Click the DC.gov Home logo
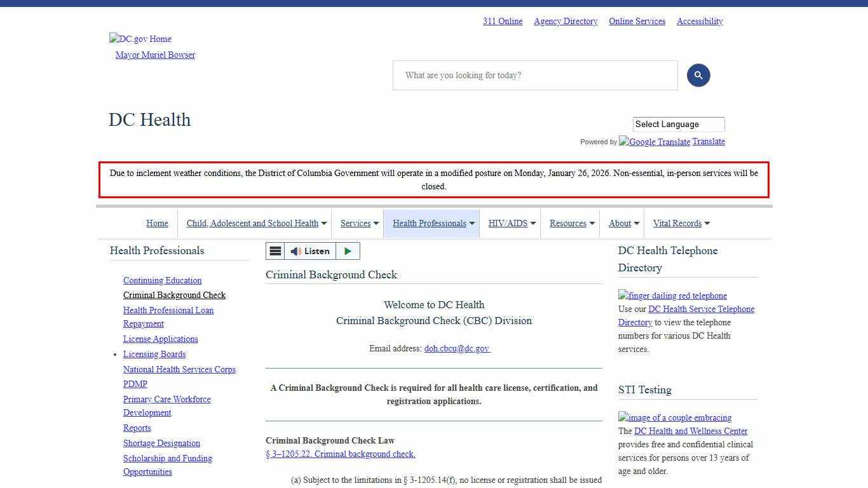Viewport: 868px width, 488px height. 140,39
